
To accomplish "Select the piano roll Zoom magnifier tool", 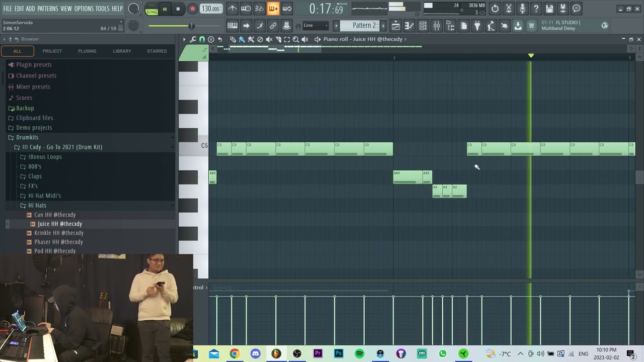I will click(296, 39).
